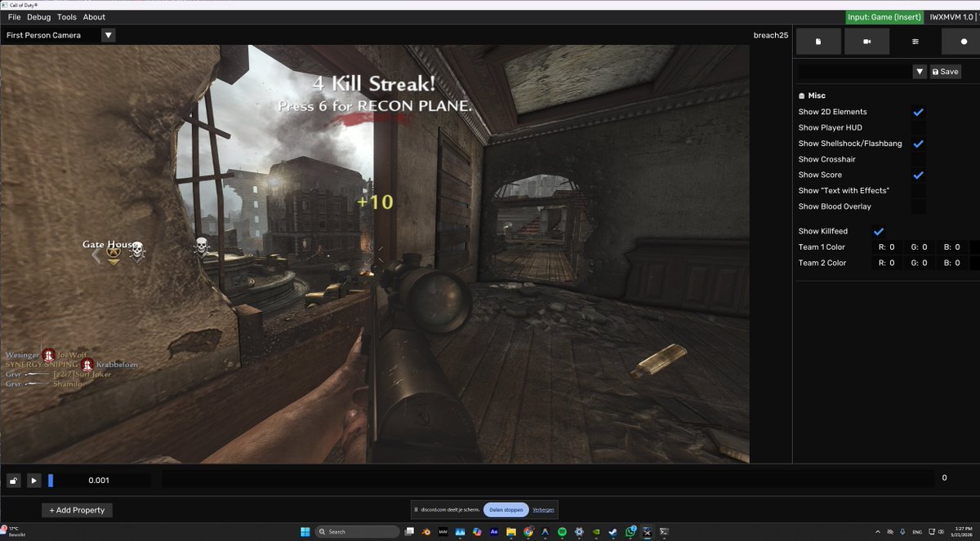Open the terminal icon in taskbar
Screen dimensions: 980x541
click(664, 532)
